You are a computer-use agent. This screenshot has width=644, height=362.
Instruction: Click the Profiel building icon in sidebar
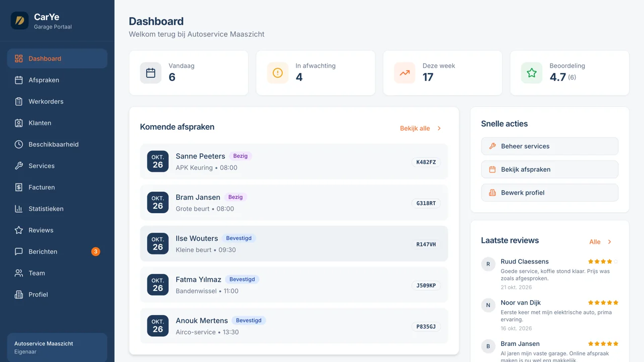(19, 295)
